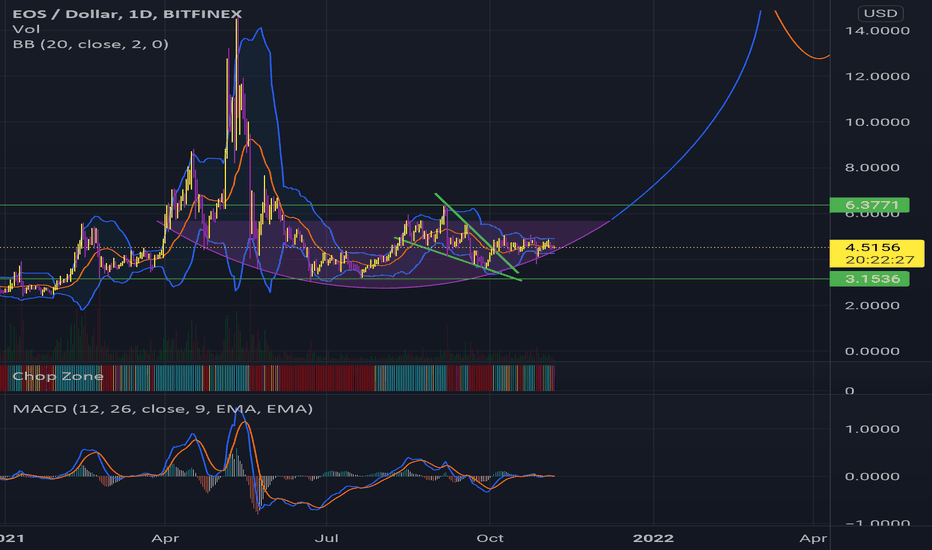Click the USD currency button
932x550 pixels.
point(880,13)
